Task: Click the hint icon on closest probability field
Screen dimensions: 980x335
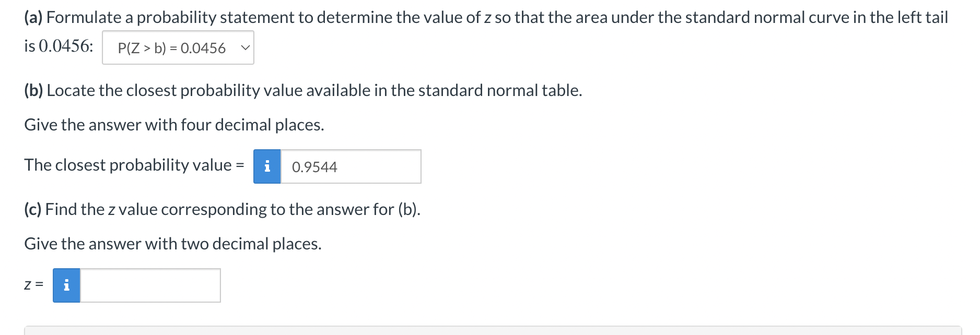Action: 267,167
